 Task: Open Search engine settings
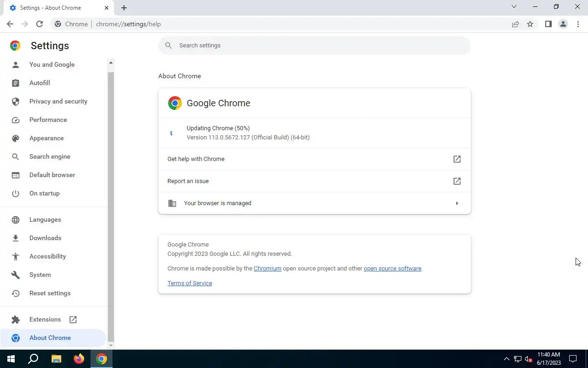(x=50, y=156)
